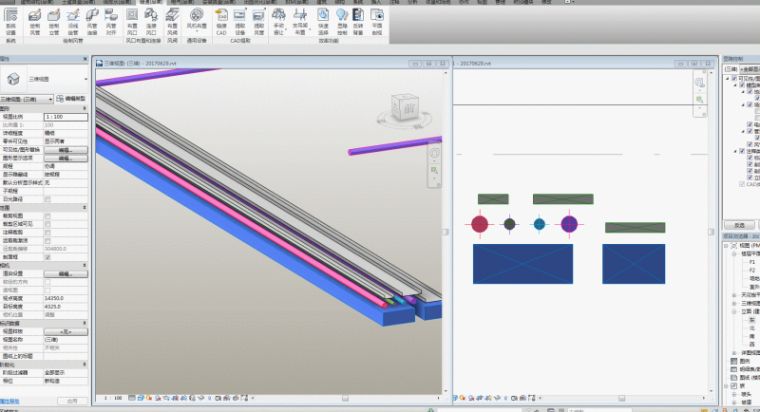Activate the 手动避让 manual avoidance tool
This screenshot has height=412, width=760.
[x=279, y=21]
